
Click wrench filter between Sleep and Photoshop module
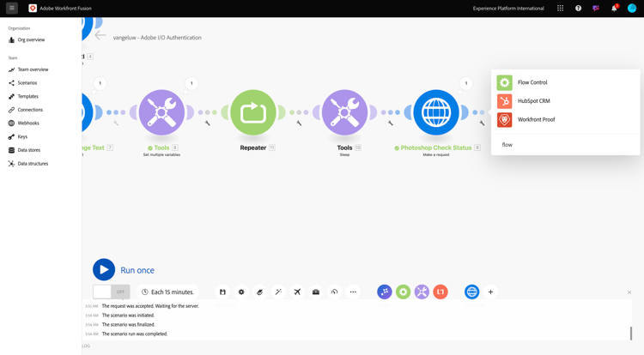(391, 123)
